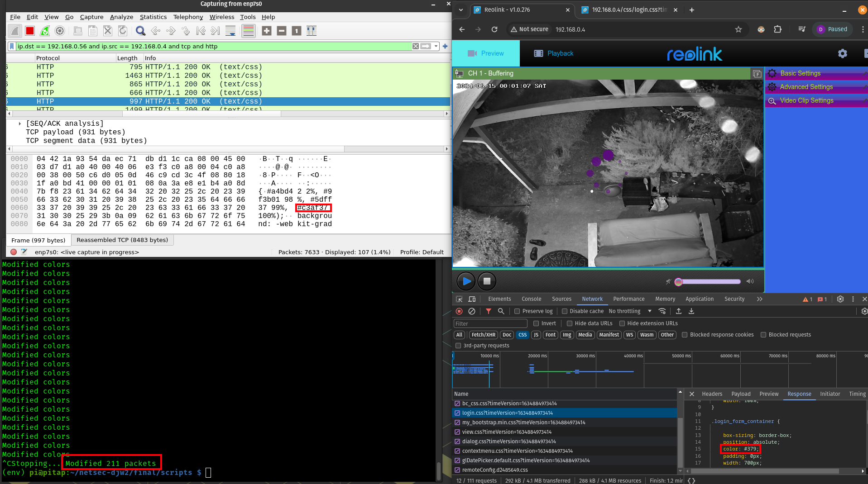Open Wireshark capture options gear icon
The image size is (868, 484).
tap(59, 31)
